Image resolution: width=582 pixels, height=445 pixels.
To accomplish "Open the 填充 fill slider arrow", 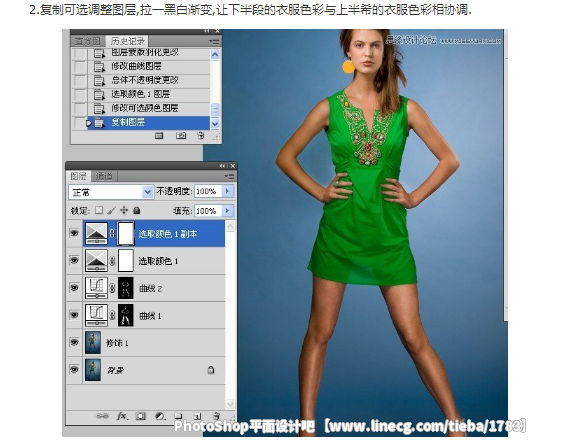I will coord(228,210).
